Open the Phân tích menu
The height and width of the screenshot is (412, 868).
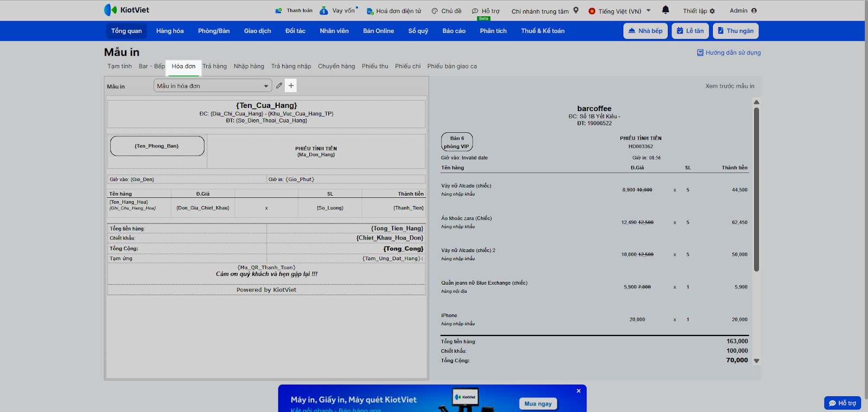point(493,31)
